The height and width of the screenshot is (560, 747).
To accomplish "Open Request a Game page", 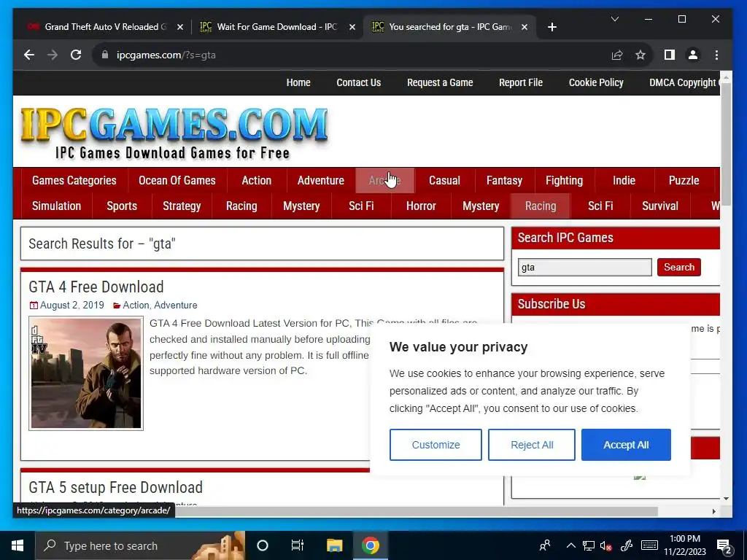I will tap(440, 83).
